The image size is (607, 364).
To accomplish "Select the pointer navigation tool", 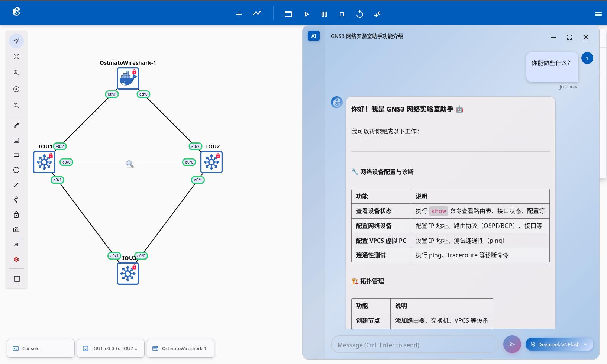I will point(16,41).
